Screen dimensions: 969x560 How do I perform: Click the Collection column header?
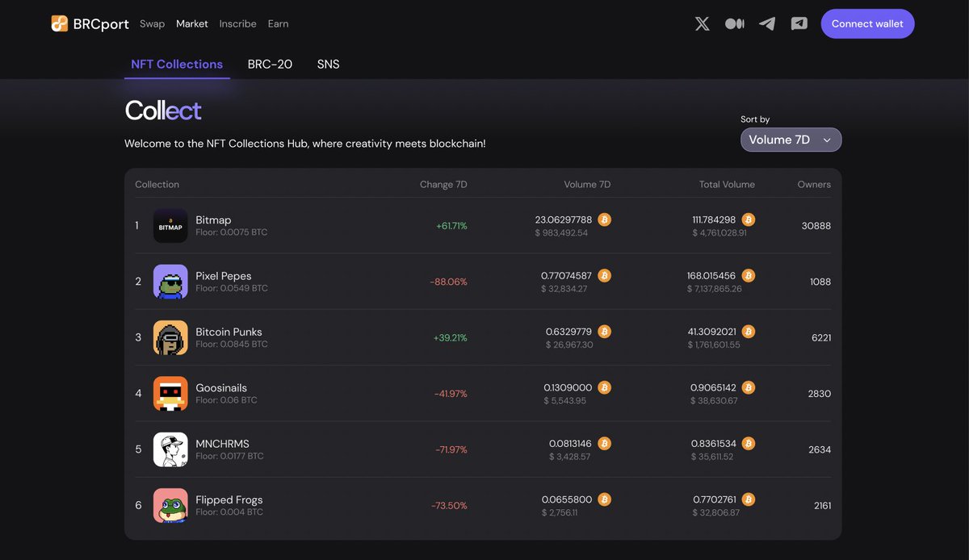tap(157, 184)
